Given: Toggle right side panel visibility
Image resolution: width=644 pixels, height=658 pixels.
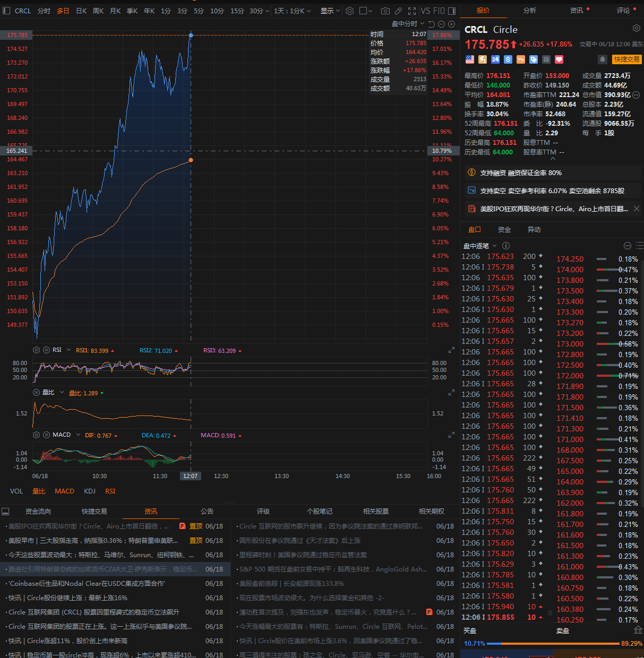Looking at the screenshot, I should pyautogui.click(x=452, y=11).
